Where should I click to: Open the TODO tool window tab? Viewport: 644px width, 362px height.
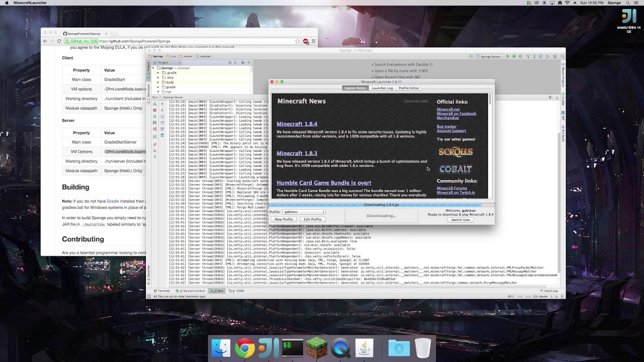[x=236, y=291]
